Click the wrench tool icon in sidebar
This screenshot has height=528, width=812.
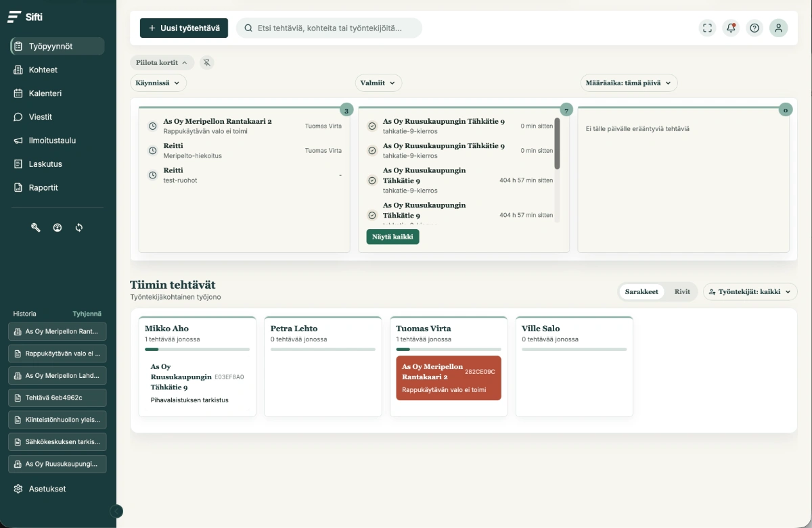(36, 228)
